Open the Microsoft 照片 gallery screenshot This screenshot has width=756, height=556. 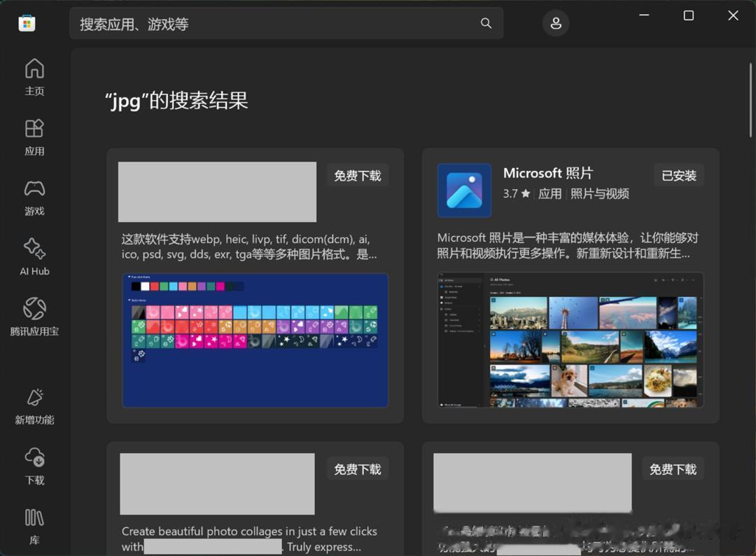[x=570, y=340]
